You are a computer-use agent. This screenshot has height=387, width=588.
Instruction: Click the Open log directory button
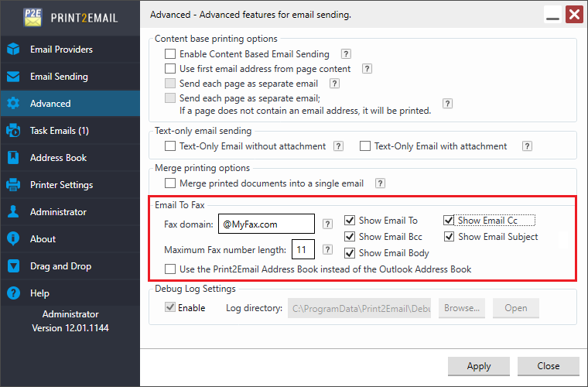515,308
